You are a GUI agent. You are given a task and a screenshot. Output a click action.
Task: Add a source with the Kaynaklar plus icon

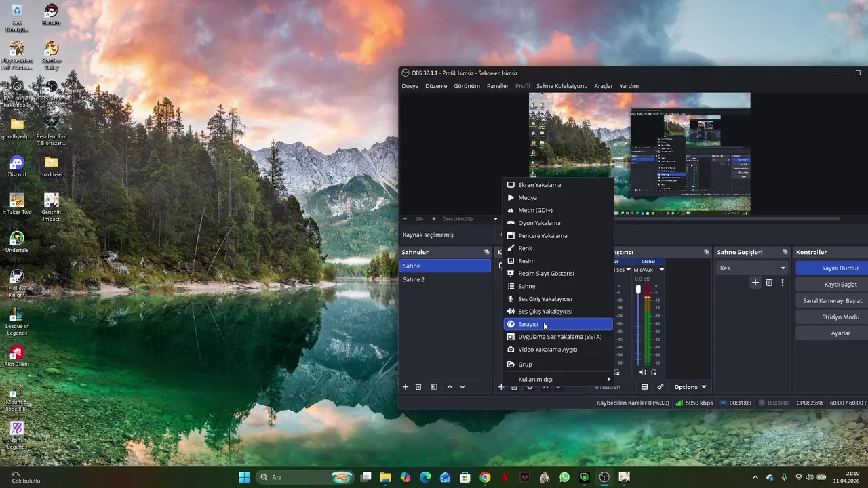501,387
